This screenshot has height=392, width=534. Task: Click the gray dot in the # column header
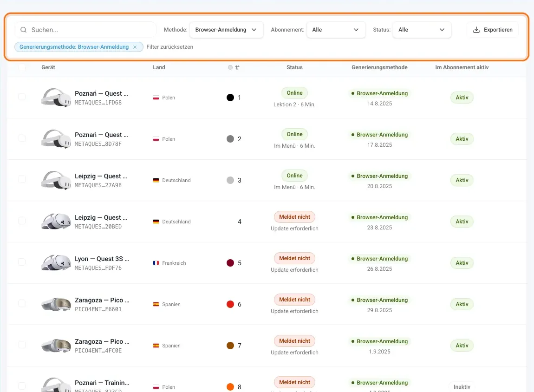coord(230,67)
